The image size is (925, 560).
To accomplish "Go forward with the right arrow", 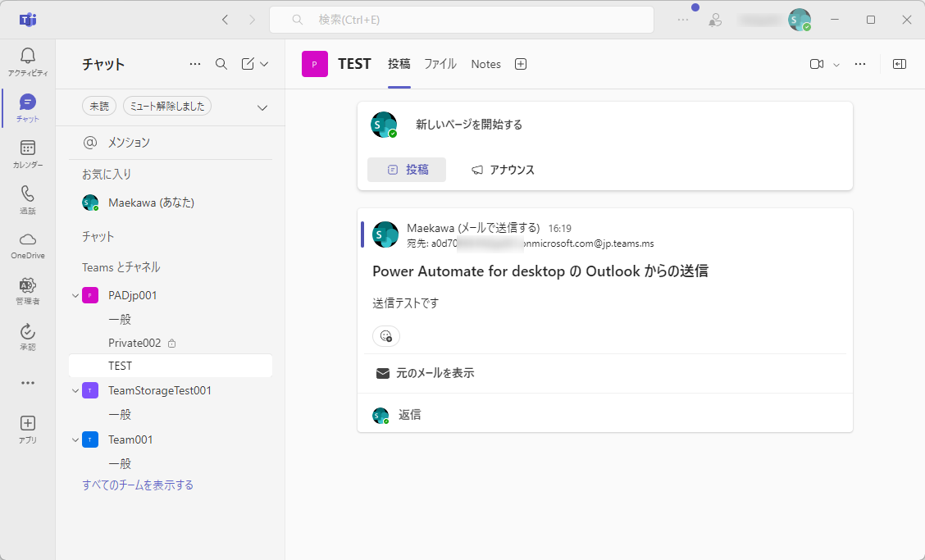I will tap(252, 20).
